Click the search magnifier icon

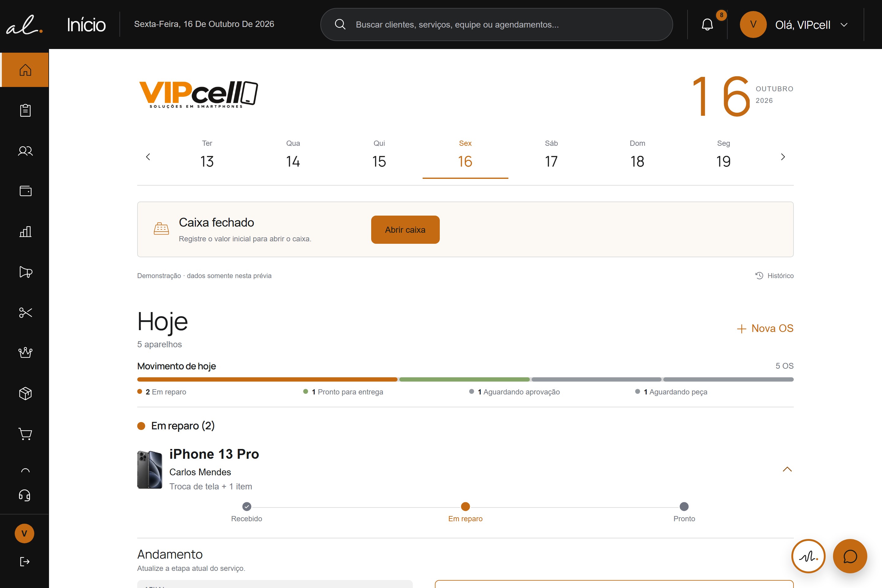click(x=340, y=24)
